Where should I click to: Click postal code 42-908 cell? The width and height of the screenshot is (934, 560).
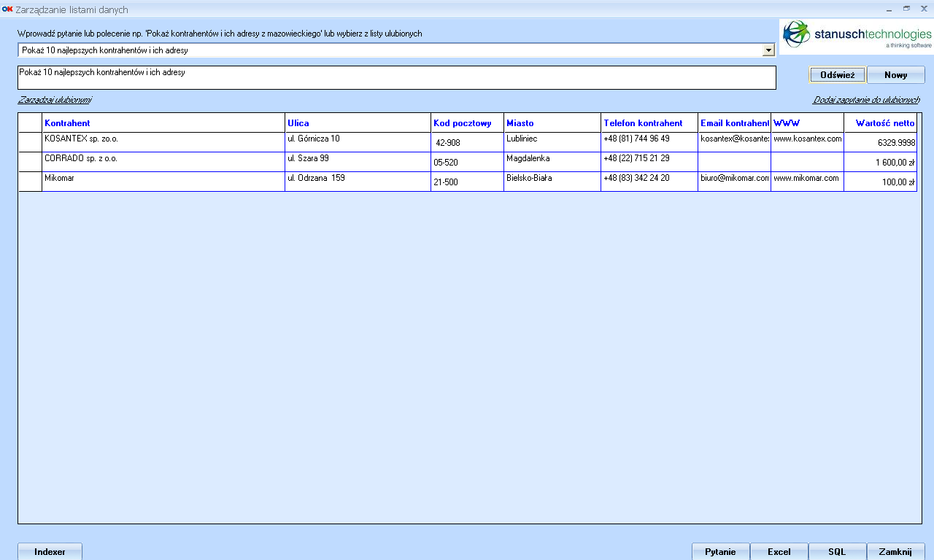click(x=468, y=142)
